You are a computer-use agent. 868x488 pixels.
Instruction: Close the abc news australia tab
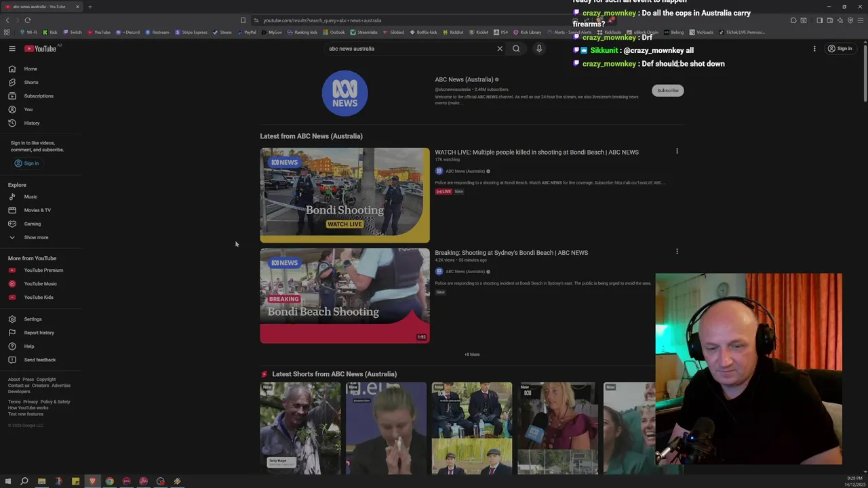click(77, 7)
